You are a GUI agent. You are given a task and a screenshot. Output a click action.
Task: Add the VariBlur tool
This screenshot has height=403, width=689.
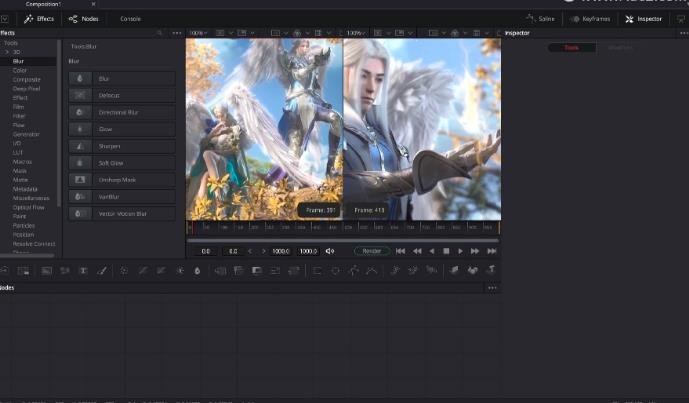[x=122, y=197]
